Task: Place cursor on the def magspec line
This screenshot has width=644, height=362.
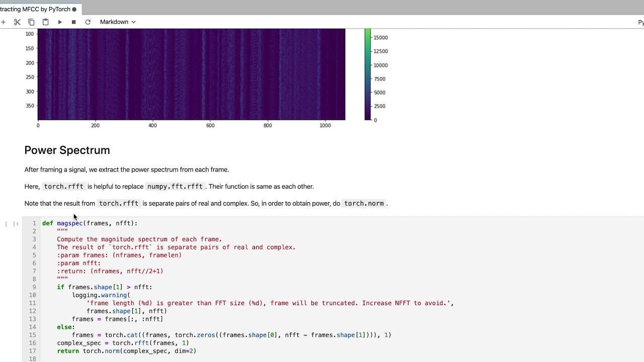Action: click(x=90, y=223)
